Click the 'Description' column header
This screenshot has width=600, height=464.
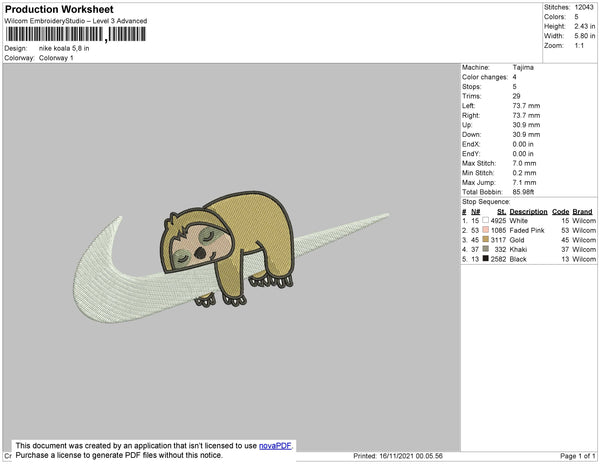click(528, 212)
